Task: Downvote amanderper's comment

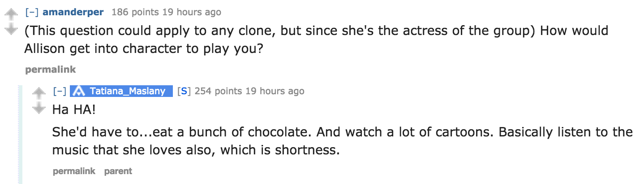Action: click(10, 30)
